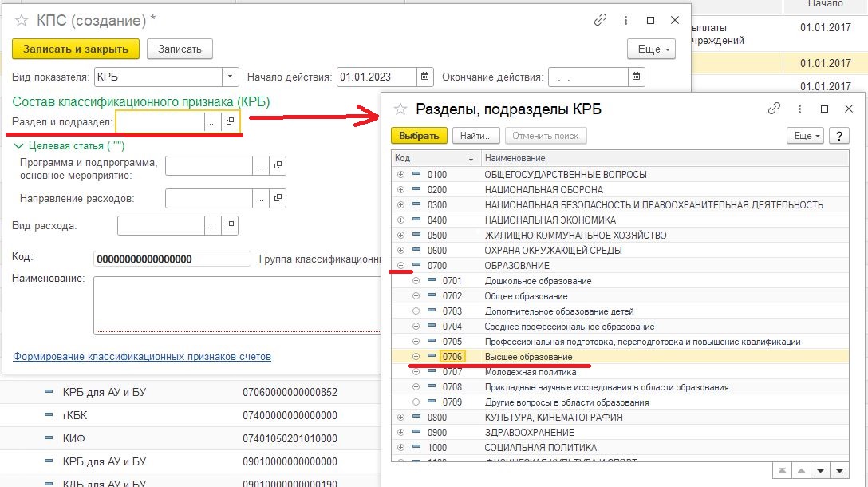Select row 0300 НАЦИОНАЛЬНАЯ БЕЗОПАСНОСТЬ
Image resolution: width=868 pixels, height=487 pixels.
click(620, 205)
